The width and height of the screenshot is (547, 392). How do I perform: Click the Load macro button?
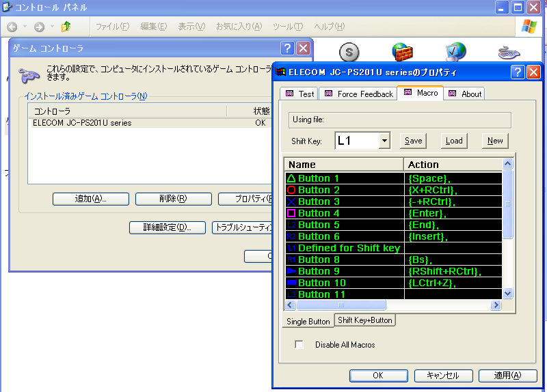454,141
